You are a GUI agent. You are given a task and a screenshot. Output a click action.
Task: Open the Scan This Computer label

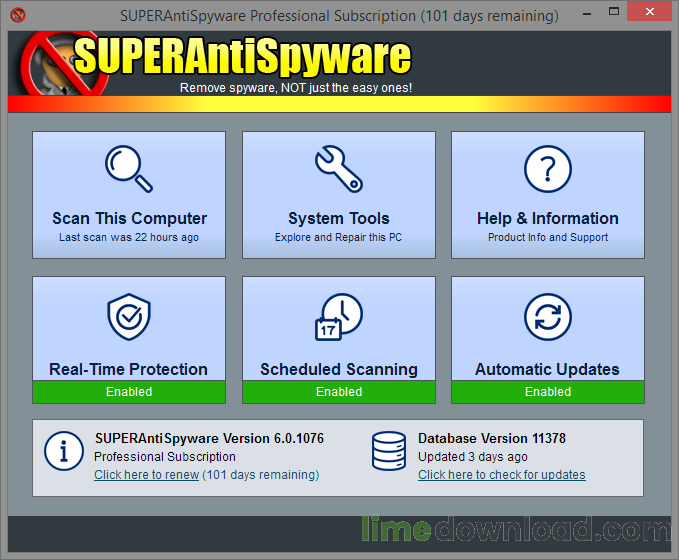point(129,218)
